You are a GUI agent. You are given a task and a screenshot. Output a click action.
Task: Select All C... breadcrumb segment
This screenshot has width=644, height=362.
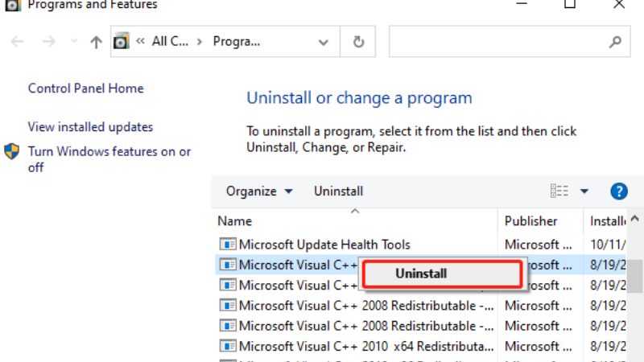click(170, 42)
